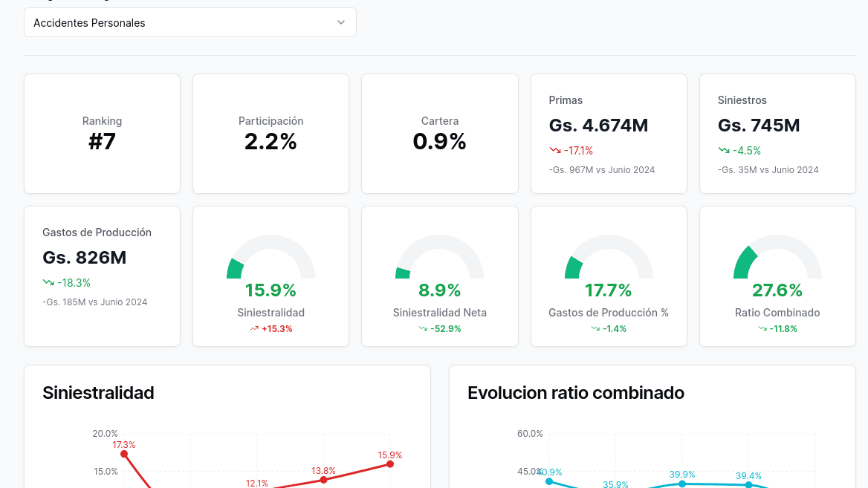Screen dimensions: 868x488
Task: Click the bold 'Siniestralidad' chart heading
Action: tap(99, 393)
